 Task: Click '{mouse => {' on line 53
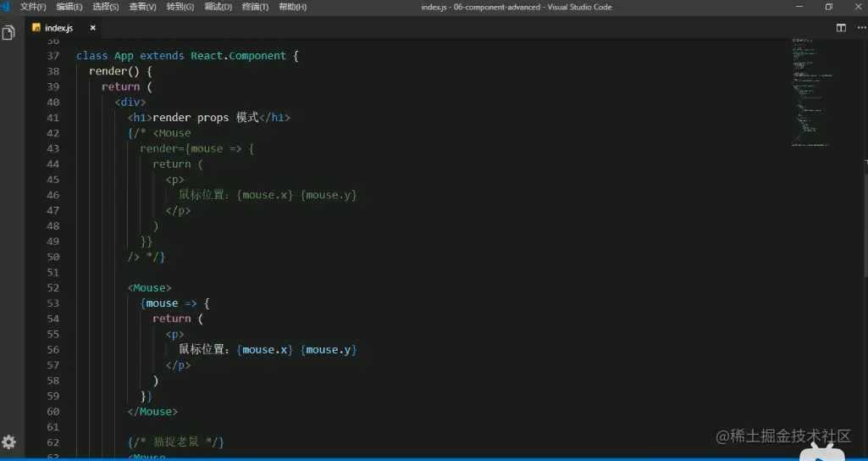point(175,303)
